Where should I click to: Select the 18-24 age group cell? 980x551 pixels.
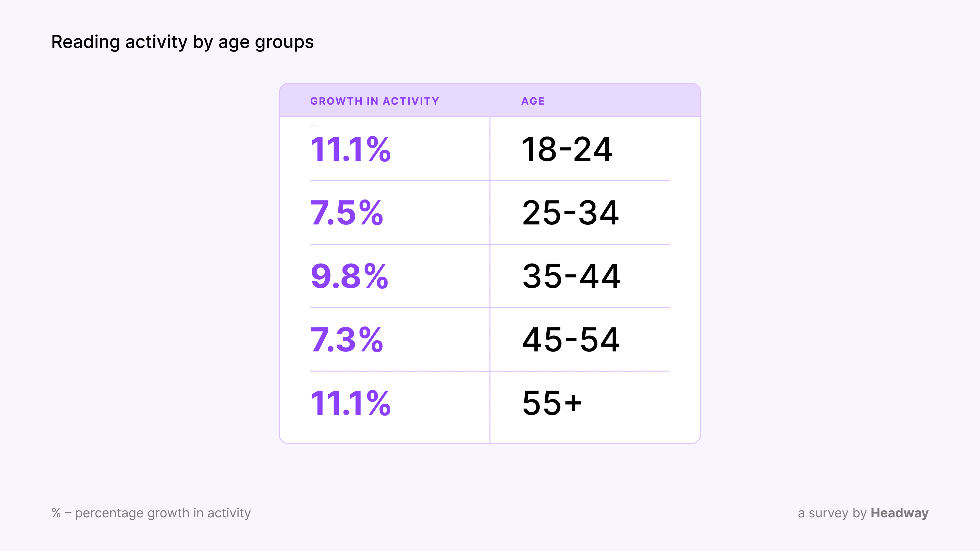point(567,149)
